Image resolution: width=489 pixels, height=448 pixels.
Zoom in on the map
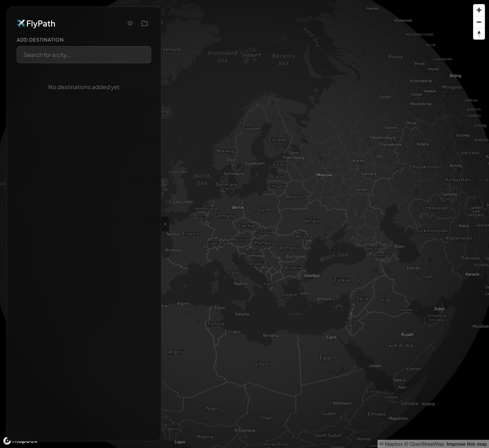[x=479, y=10]
